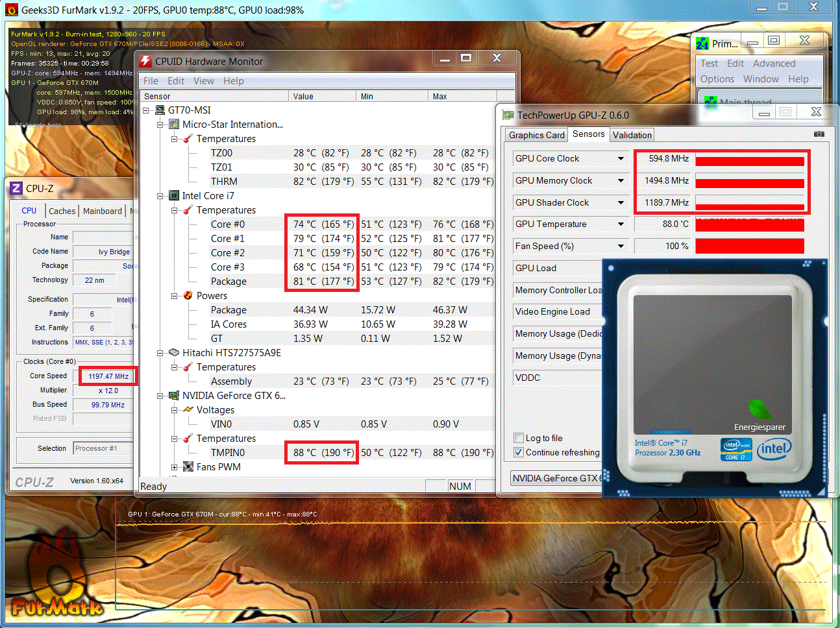
Task: Switch to GPU-Z Validation tab
Action: click(632, 135)
